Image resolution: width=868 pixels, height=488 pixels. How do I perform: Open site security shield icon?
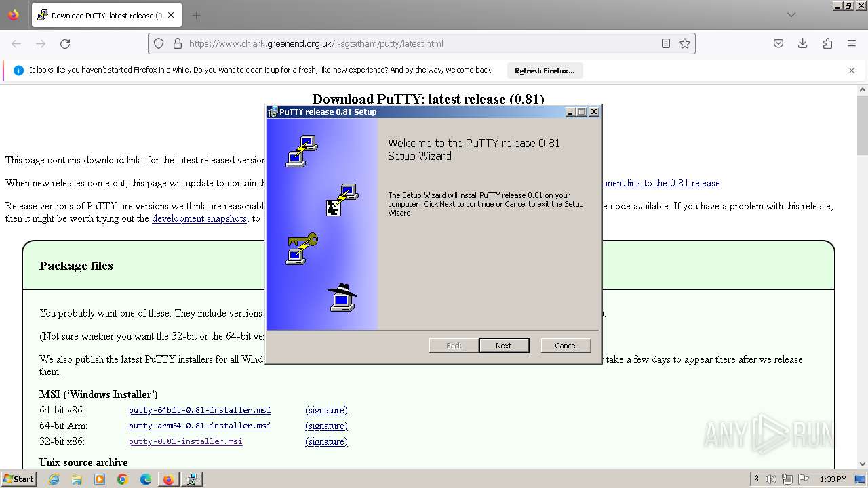pos(159,43)
